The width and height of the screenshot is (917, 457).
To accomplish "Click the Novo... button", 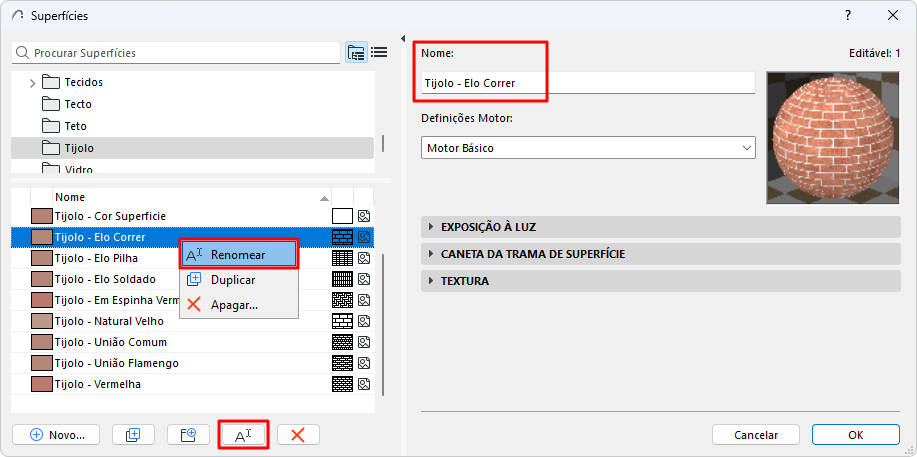I will (56, 435).
